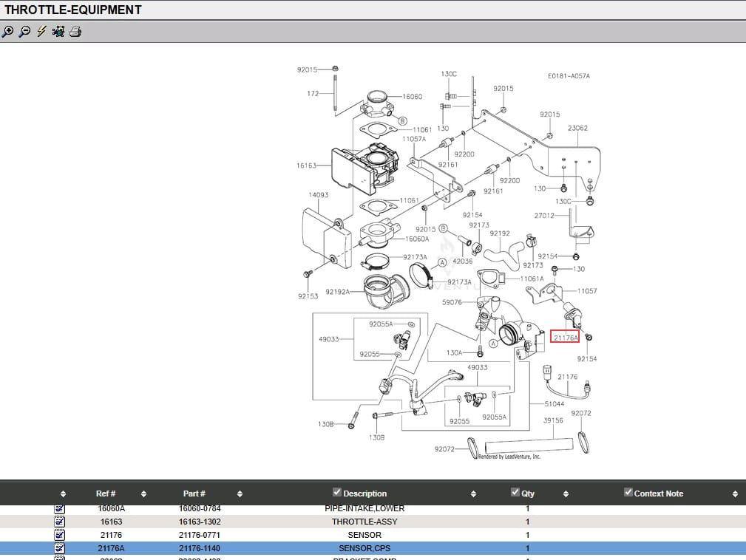This screenshot has height=560, width=746.
Task: Click the fit-diagram selection icon
Action: (x=58, y=32)
